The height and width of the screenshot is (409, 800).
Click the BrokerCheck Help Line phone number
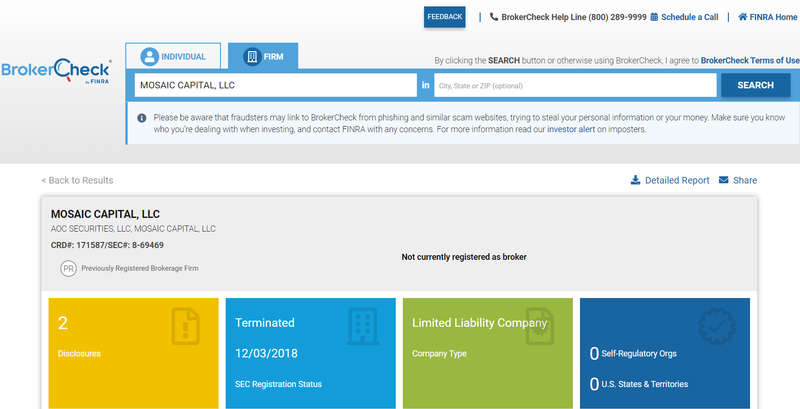point(617,17)
